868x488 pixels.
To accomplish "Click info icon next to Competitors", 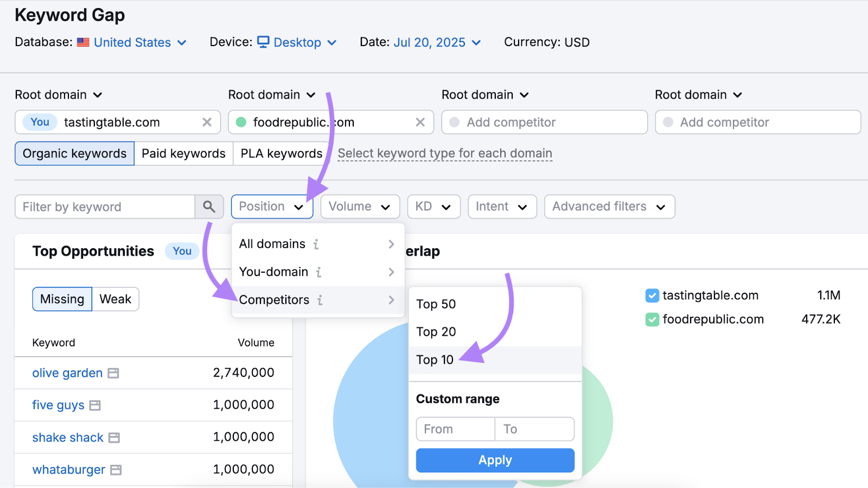I will tap(320, 300).
